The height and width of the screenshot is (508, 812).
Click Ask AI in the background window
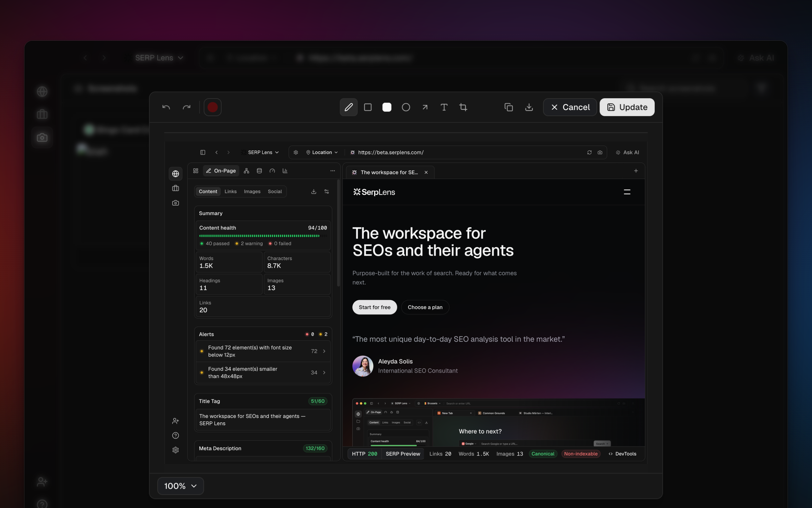[756, 58]
